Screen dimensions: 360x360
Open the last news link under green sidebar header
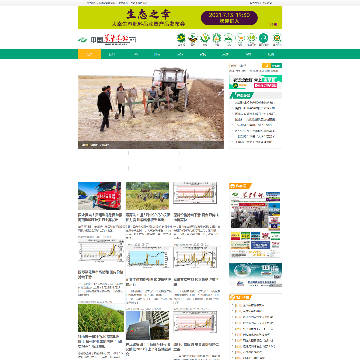(253, 142)
